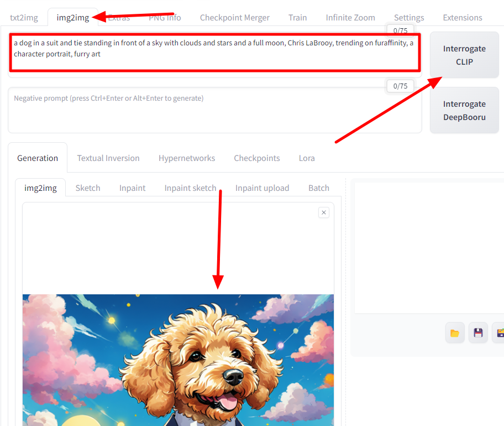Open the Batch sub-tab
504x426 pixels.
[x=319, y=188]
